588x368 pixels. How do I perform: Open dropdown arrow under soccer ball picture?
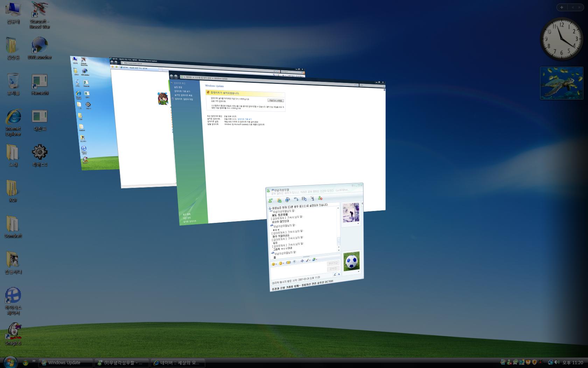coord(358,272)
